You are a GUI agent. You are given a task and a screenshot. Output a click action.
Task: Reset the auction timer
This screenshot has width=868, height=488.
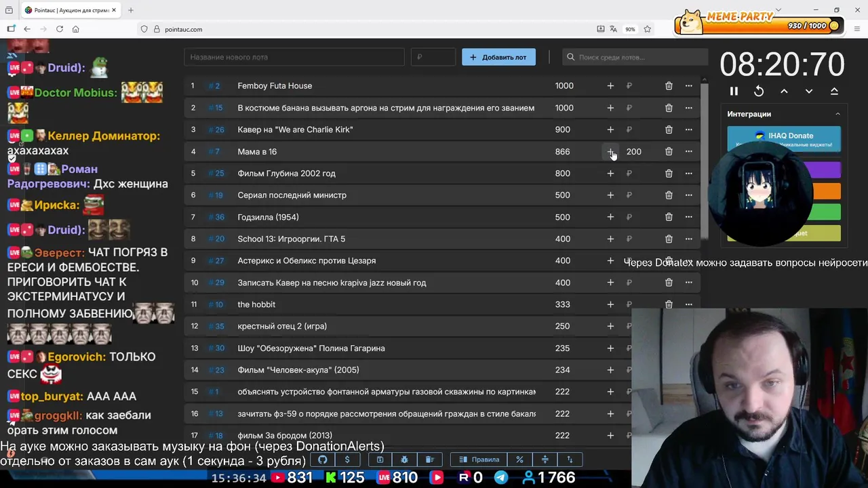pos(759,91)
